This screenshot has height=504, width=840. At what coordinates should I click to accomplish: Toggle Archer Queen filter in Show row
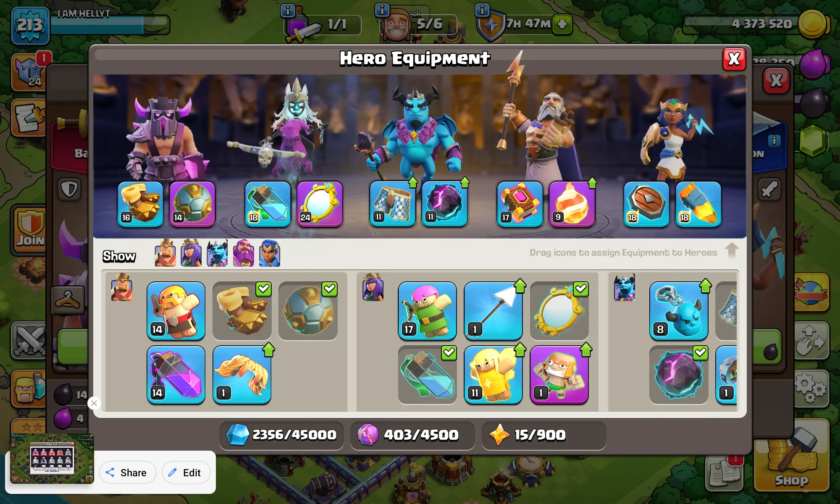coord(191,253)
